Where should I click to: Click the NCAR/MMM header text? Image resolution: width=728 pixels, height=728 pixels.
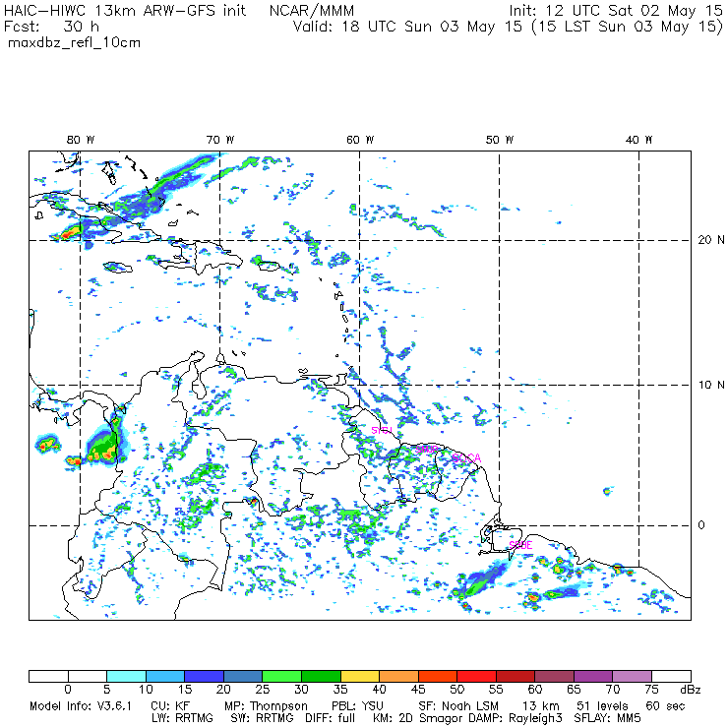click(312, 11)
